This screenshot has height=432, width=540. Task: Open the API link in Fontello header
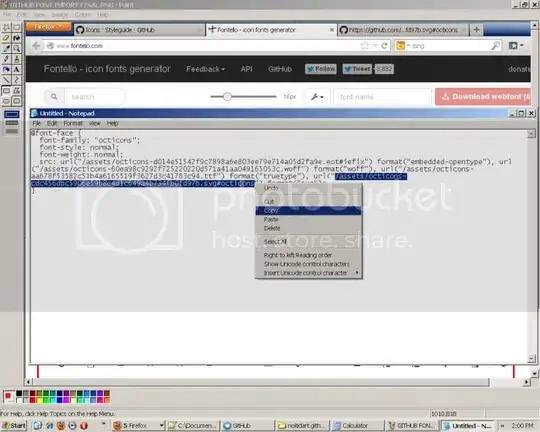point(246,69)
